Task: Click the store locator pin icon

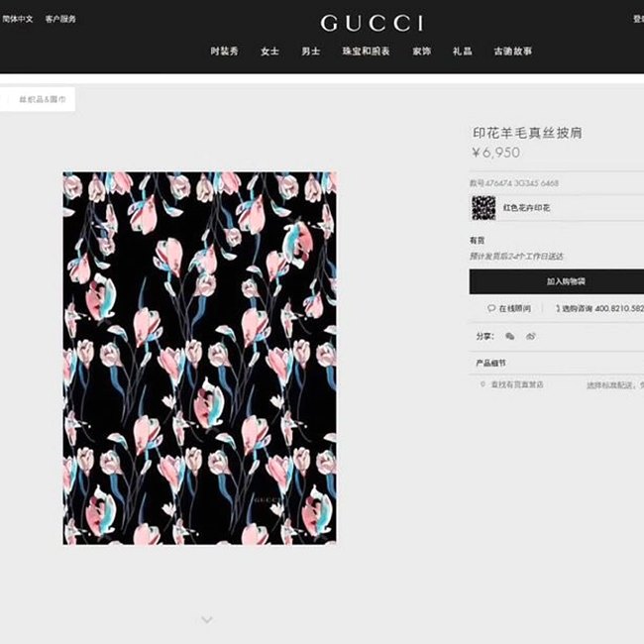Action: [483, 384]
